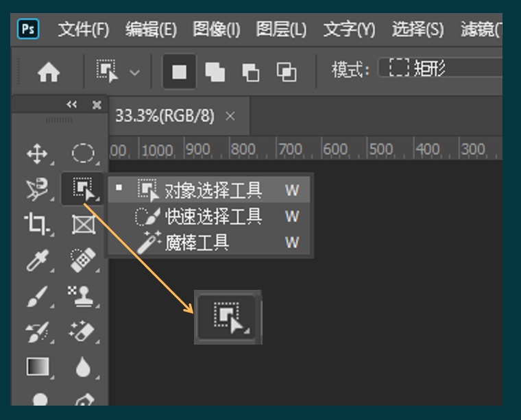Select the Frame tool
Image resolution: width=521 pixels, height=420 pixels.
(83, 224)
